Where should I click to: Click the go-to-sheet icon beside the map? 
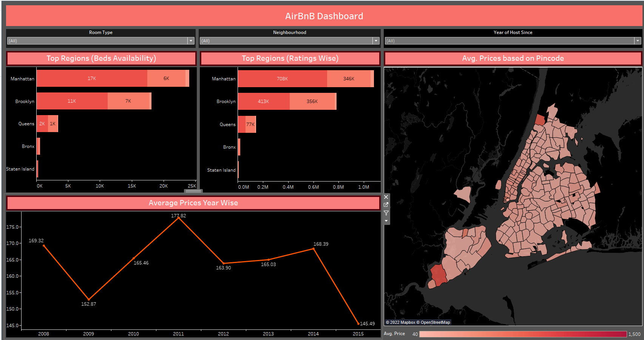pos(386,205)
